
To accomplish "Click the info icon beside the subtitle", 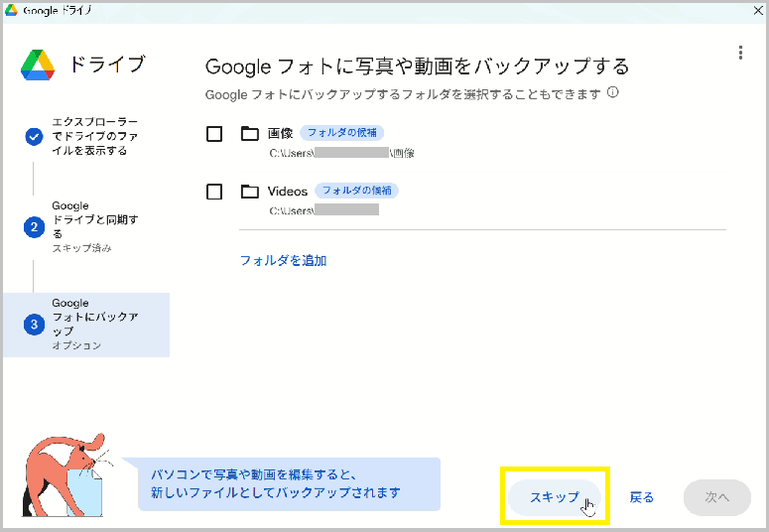I will (612, 92).
